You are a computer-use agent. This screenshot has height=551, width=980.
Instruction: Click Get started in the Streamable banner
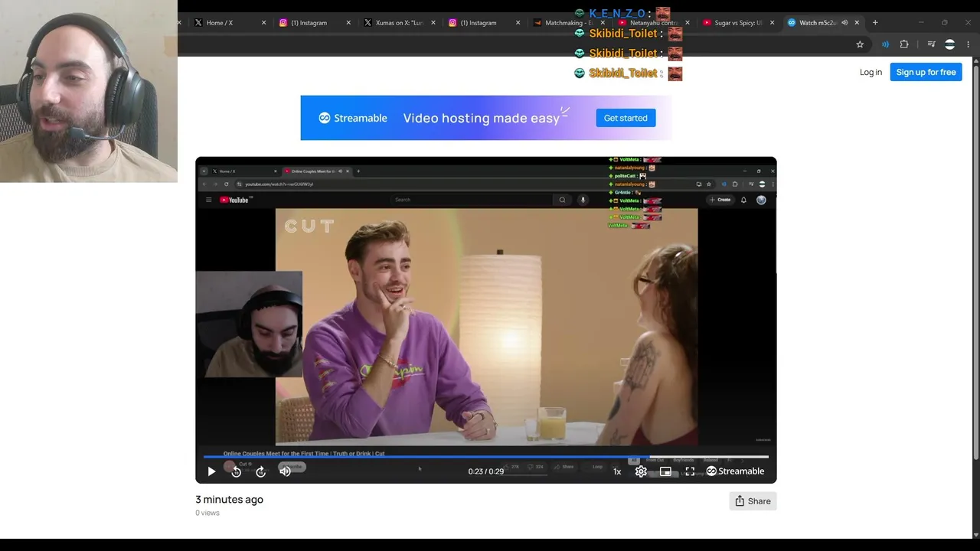(x=626, y=118)
